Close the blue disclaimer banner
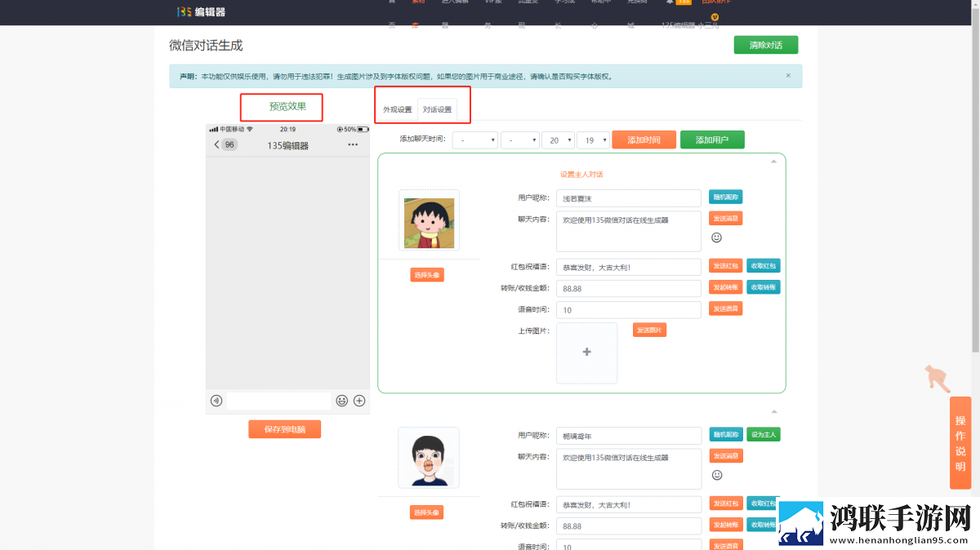The width and height of the screenshot is (980, 550). point(788,76)
